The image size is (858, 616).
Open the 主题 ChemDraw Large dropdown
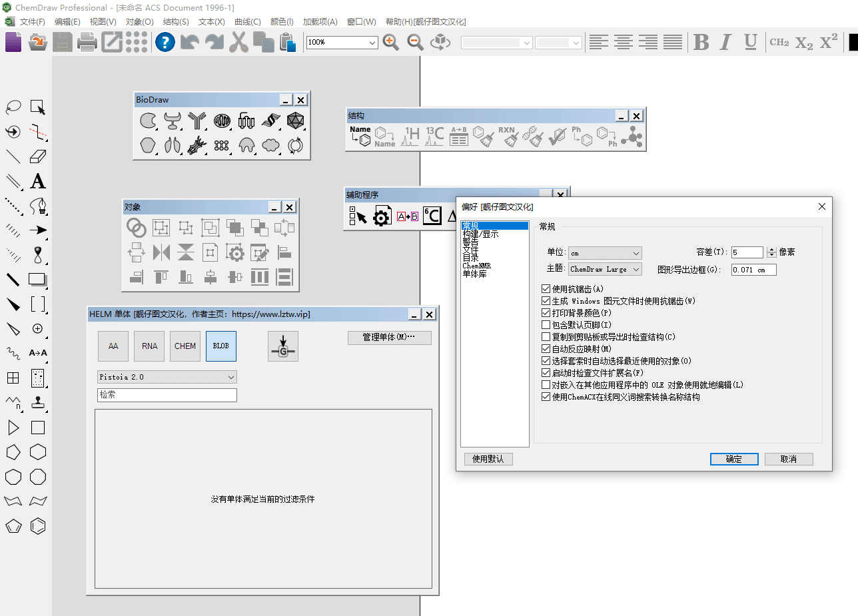pos(605,269)
